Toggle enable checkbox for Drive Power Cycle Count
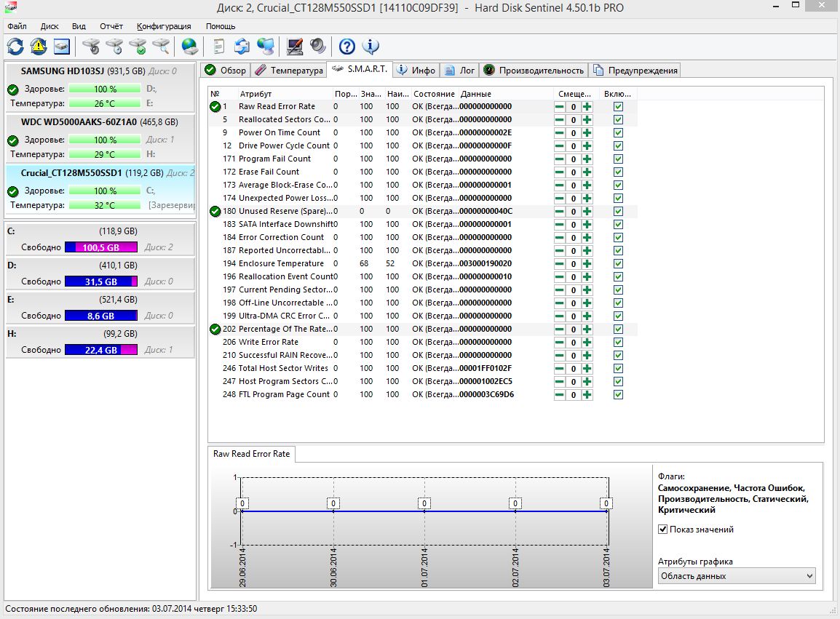The image size is (840, 619). tap(618, 145)
